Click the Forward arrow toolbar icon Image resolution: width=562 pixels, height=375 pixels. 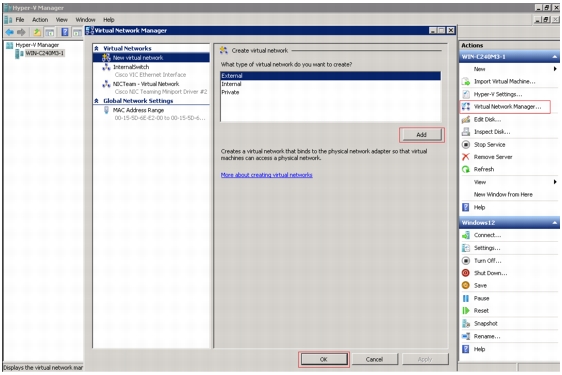point(21,32)
